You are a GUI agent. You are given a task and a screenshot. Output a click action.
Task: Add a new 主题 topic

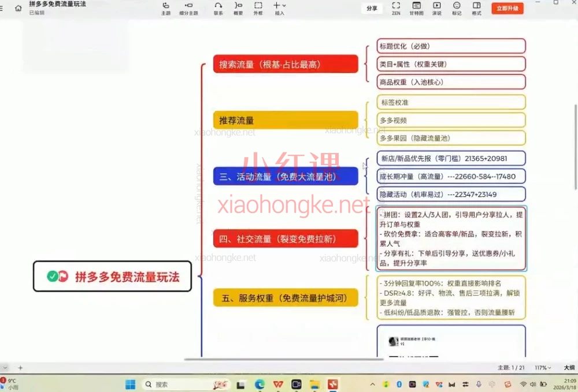[166, 9]
